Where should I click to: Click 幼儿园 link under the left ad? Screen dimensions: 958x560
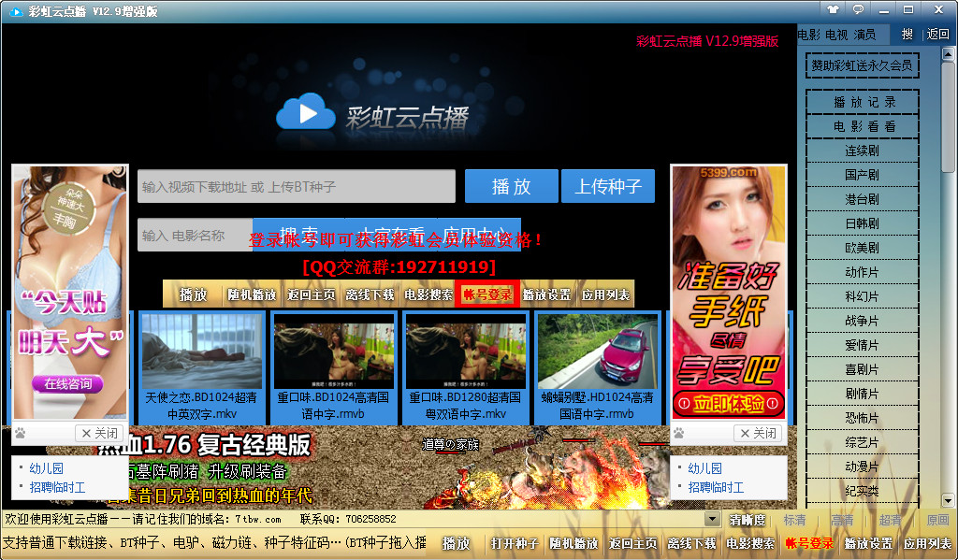(x=47, y=468)
